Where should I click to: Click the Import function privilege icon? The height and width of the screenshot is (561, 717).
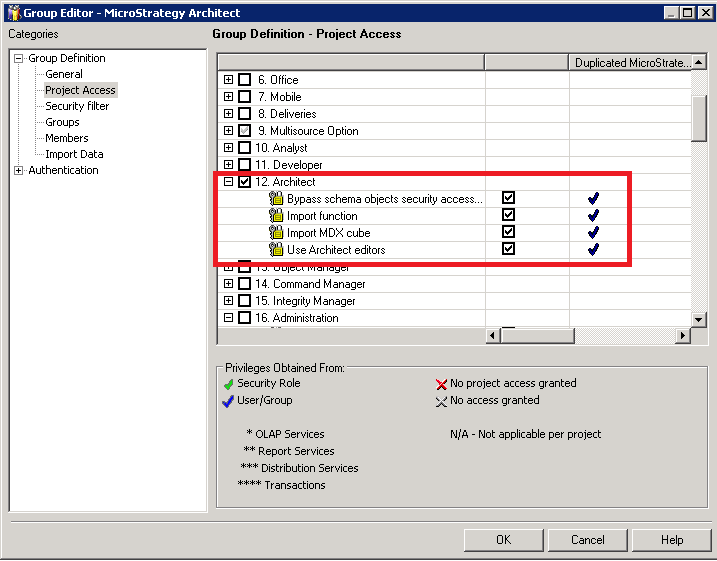pos(276,216)
